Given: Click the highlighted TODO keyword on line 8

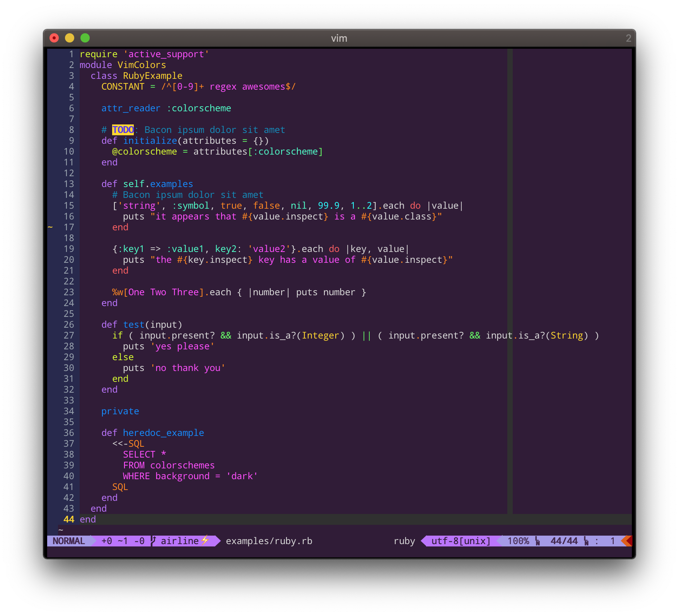Looking at the screenshot, I should (123, 130).
